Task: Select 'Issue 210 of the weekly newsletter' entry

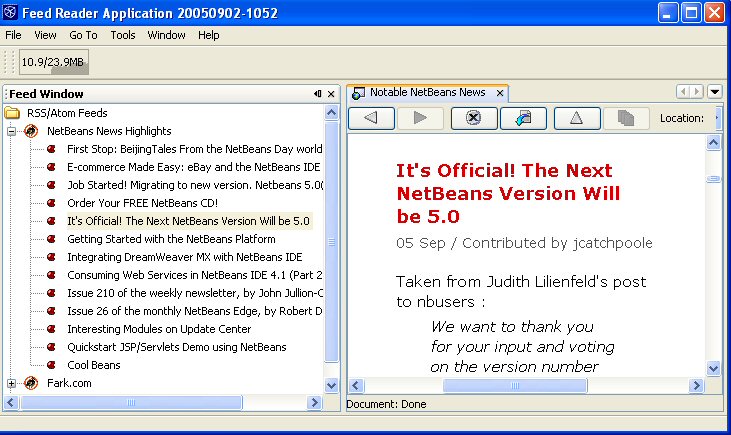Action: click(194, 293)
